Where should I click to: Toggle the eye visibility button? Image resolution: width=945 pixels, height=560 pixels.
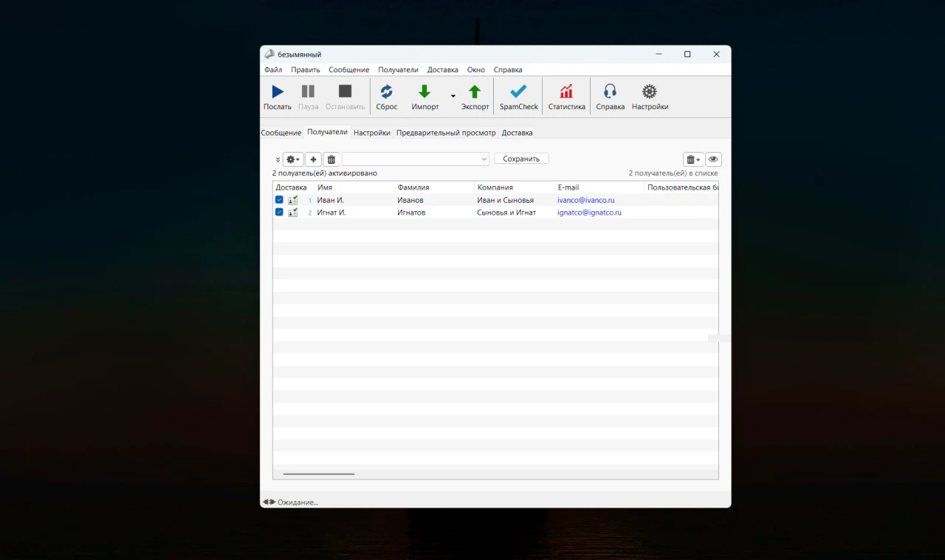713,159
